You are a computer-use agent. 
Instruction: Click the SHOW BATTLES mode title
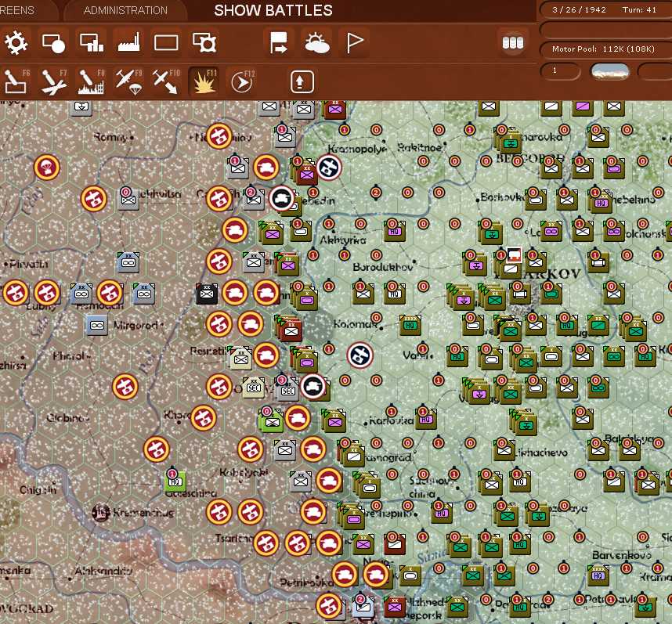[x=273, y=10]
